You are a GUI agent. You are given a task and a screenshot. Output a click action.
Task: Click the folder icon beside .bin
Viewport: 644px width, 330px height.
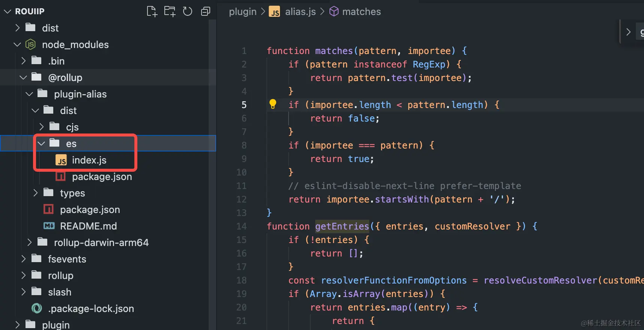(x=36, y=60)
